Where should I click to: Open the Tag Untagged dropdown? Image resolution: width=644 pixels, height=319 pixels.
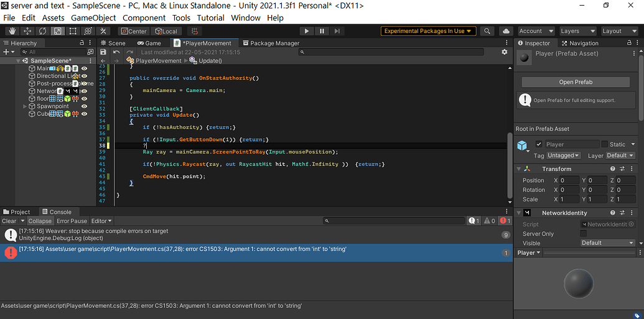pyautogui.click(x=564, y=155)
